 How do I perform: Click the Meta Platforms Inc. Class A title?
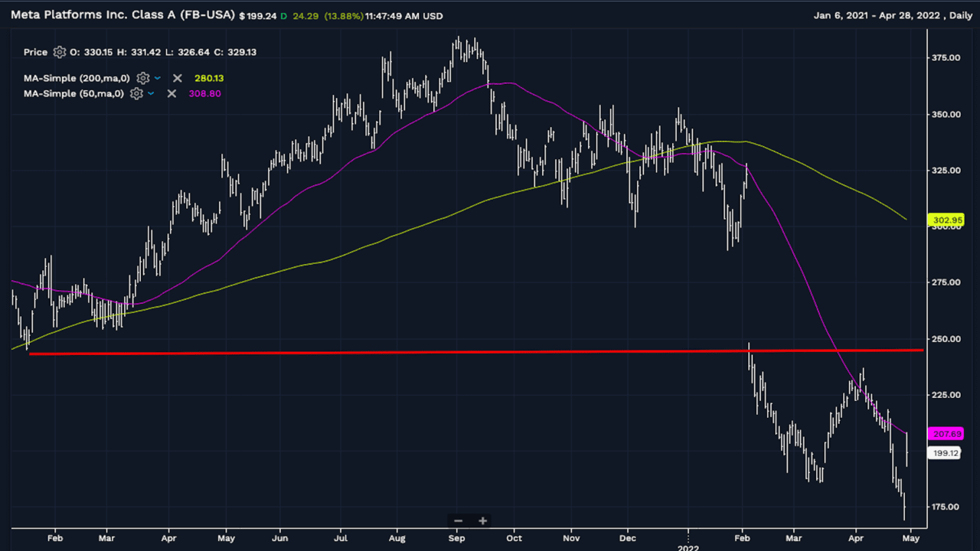122,15
